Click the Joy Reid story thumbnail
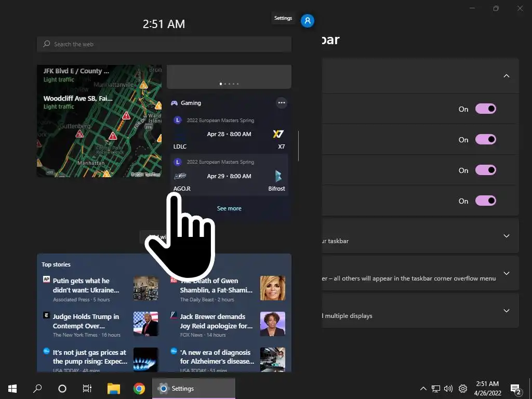Image resolution: width=532 pixels, height=399 pixels. tap(273, 324)
